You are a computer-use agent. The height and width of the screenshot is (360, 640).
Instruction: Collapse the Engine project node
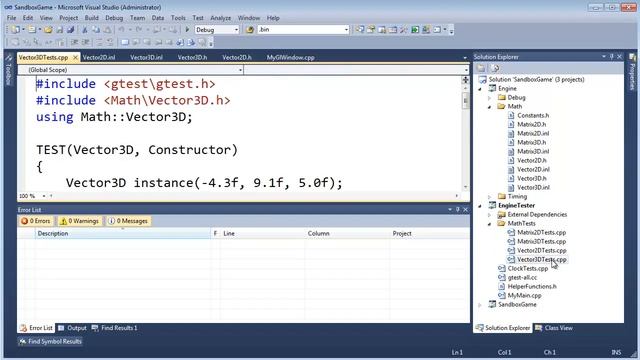pyautogui.click(x=480, y=89)
